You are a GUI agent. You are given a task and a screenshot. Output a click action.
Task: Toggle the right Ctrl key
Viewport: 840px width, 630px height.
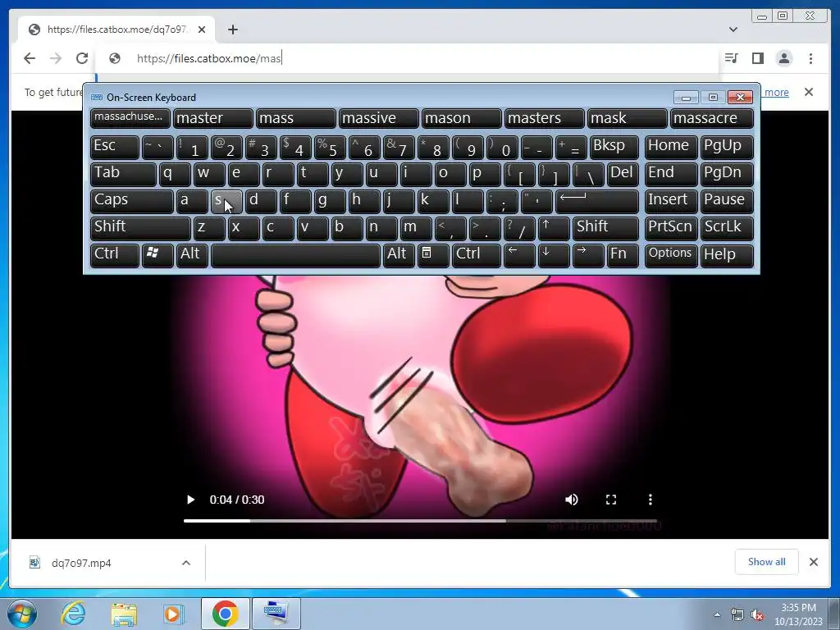coord(477,255)
